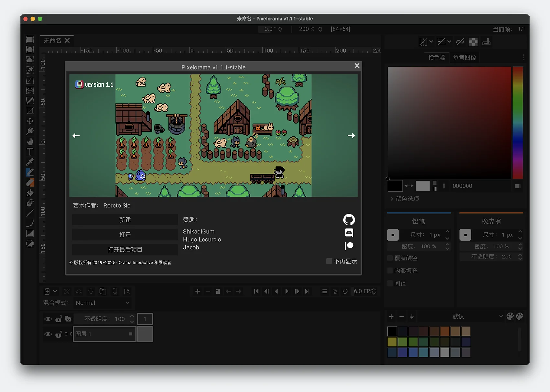Viewport: 550px width, 392px height.
Task: Open the add layer type dropdown arrow
Action: coord(55,291)
